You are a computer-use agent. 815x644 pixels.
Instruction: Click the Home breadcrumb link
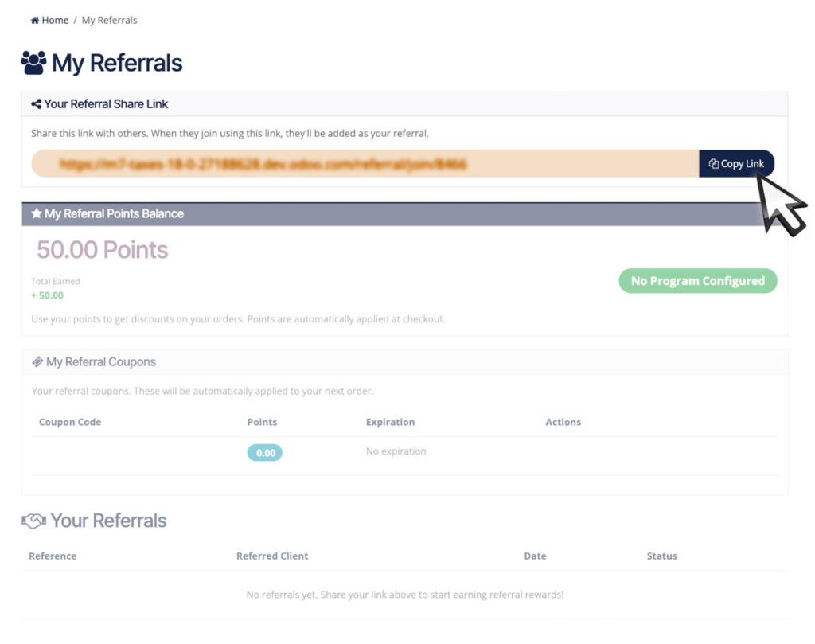click(x=54, y=20)
